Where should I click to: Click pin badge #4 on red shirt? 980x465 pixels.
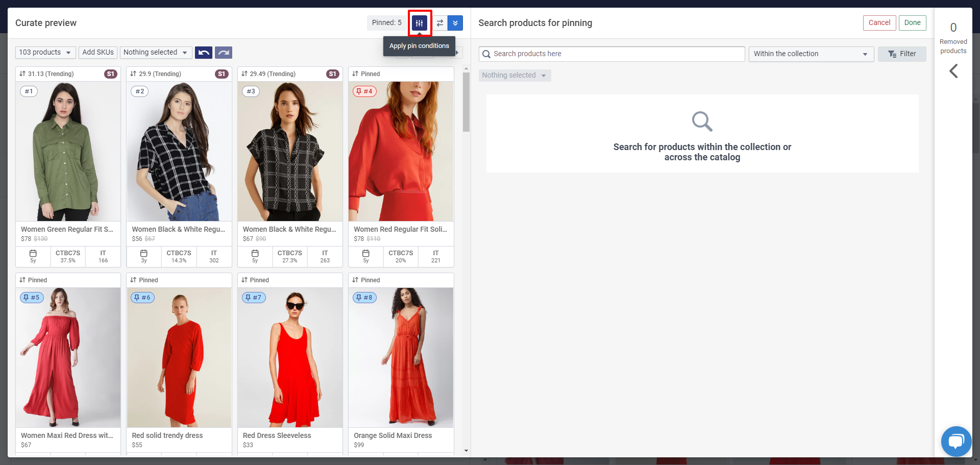[364, 91]
